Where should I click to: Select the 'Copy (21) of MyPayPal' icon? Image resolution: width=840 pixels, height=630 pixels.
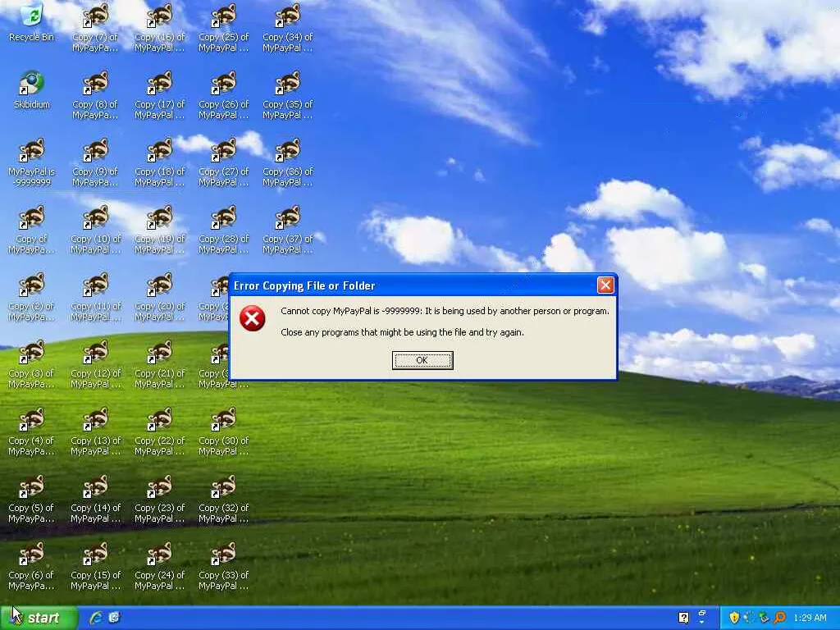click(x=160, y=365)
